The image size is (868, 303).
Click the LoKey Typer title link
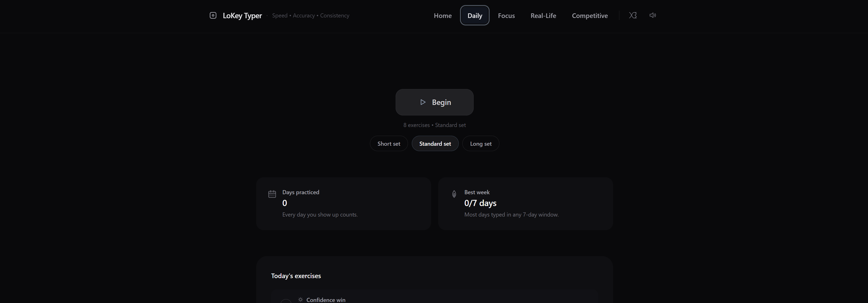tap(242, 16)
